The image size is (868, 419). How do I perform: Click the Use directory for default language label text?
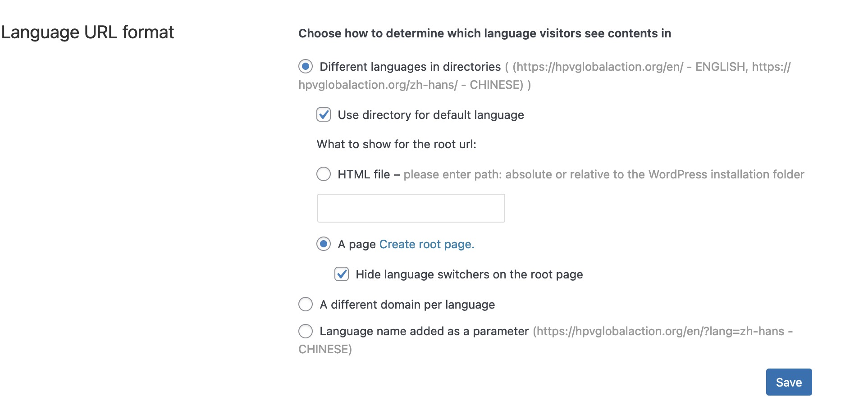[x=431, y=115]
